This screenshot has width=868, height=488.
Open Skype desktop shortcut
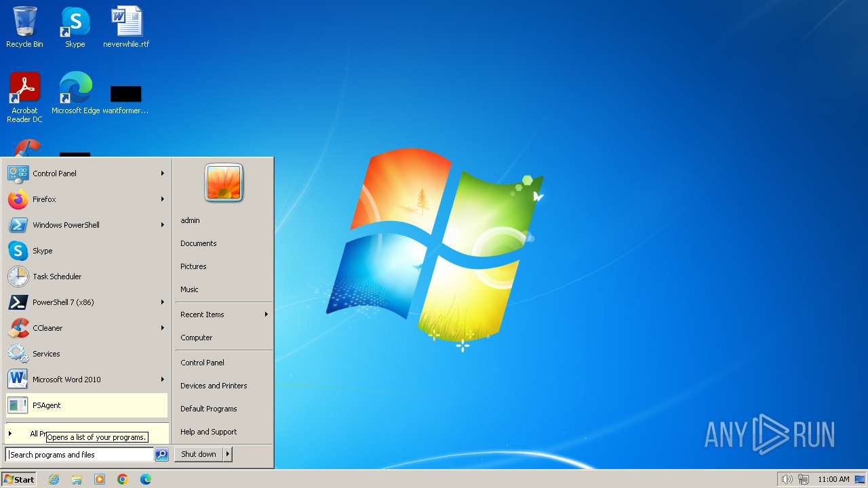tap(75, 27)
